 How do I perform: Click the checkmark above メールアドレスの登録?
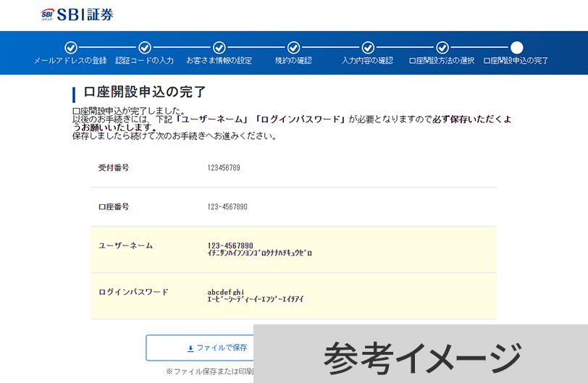[x=70, y=48]
